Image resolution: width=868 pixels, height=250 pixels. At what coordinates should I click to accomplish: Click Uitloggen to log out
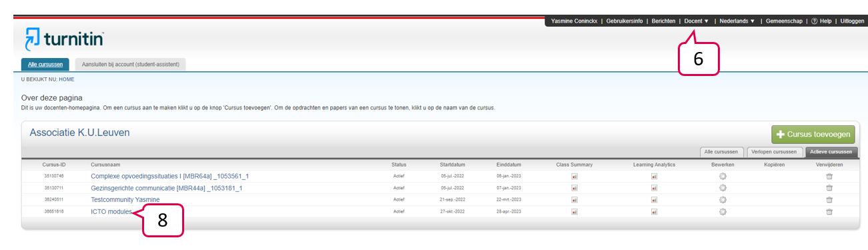click(852, 21)
